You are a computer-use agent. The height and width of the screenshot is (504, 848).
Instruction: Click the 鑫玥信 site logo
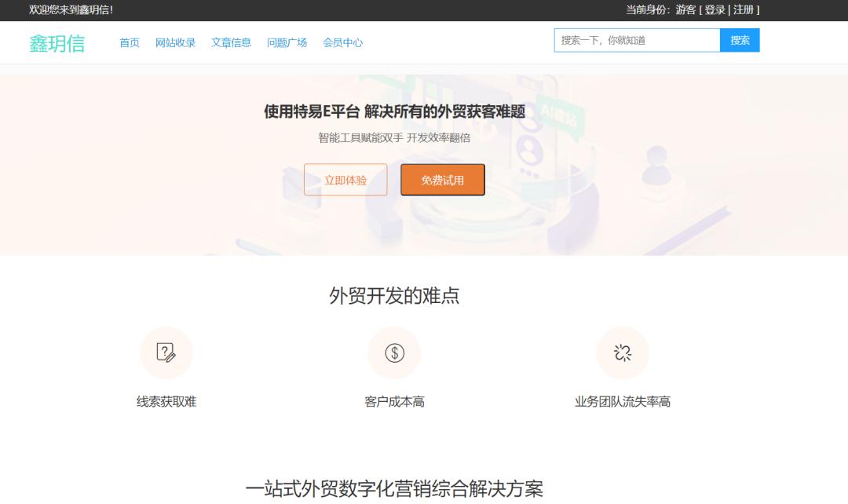click(x=57, y=43)
